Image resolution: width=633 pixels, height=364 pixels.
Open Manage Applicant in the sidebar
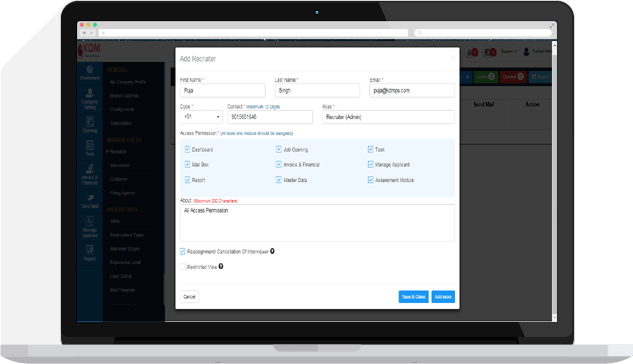pos(90,227)
